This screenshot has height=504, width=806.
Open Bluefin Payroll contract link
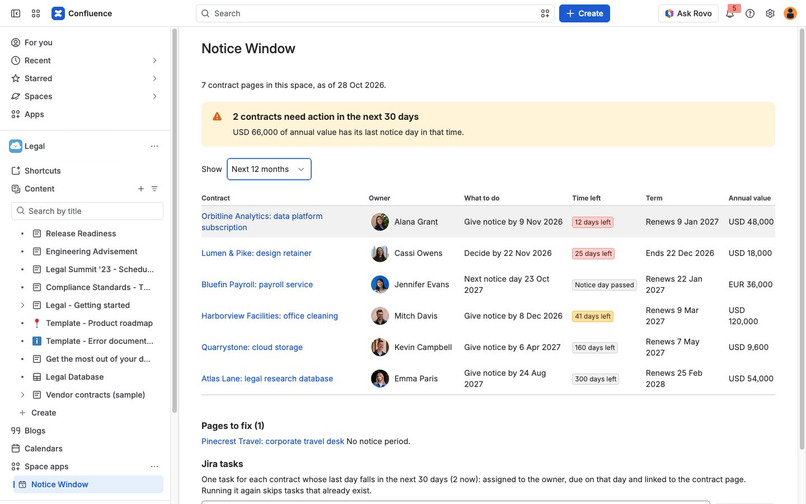pyautogui.click(x=257, y=284)
